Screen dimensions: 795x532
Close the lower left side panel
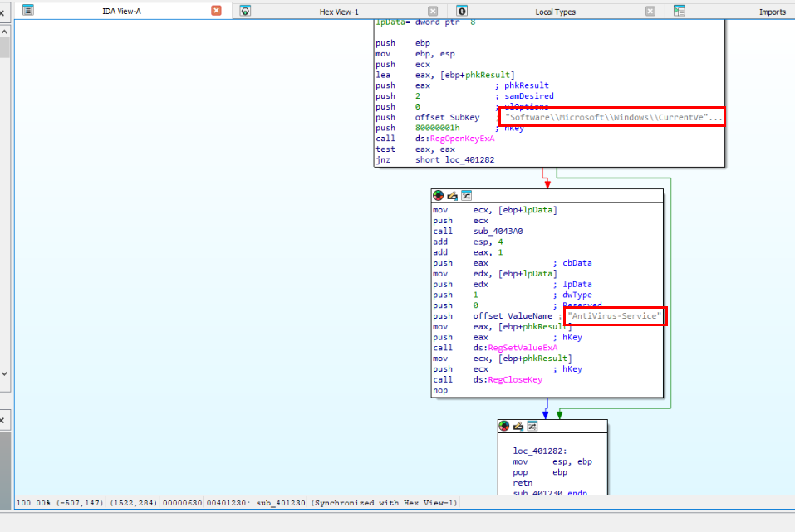[2, 421]
